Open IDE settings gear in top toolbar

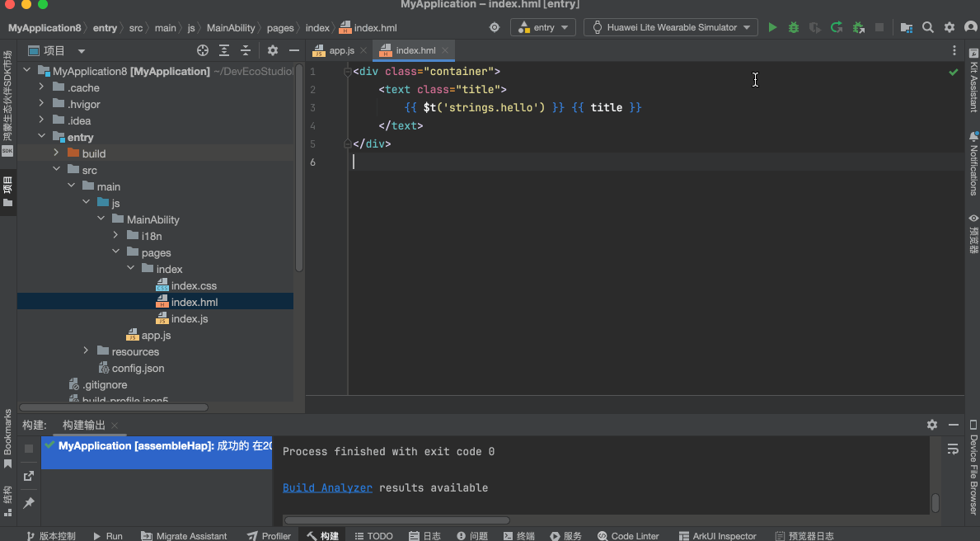[x=950, y=27]
